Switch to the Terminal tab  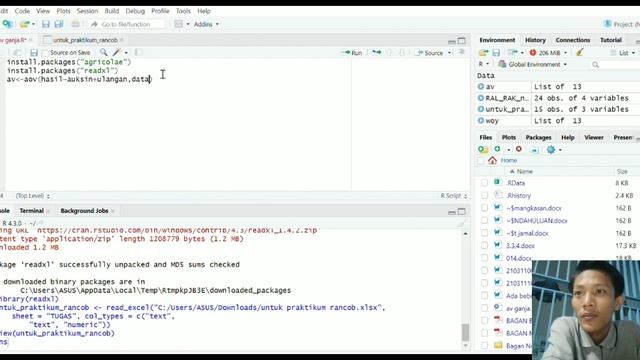point(31,211)
